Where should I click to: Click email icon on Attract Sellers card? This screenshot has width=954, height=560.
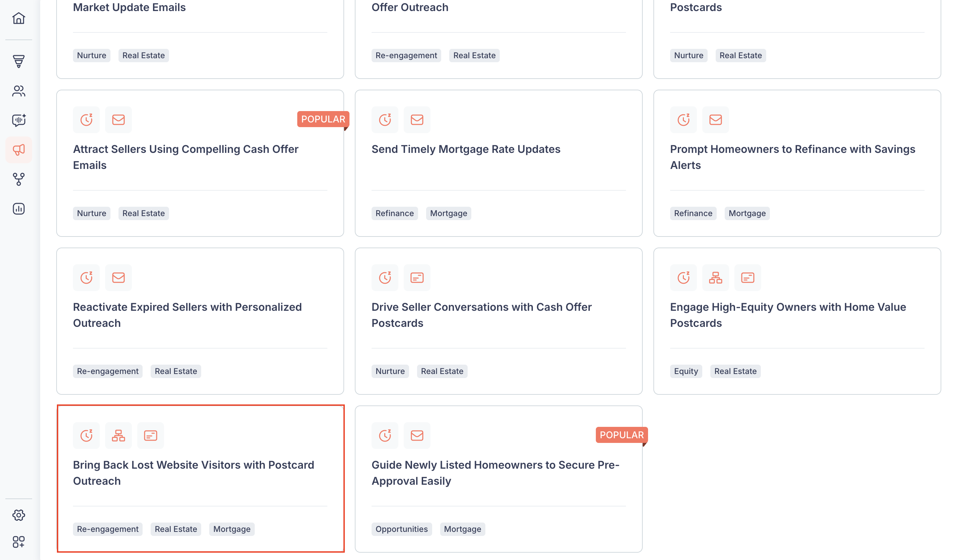[x=118, y=119]
